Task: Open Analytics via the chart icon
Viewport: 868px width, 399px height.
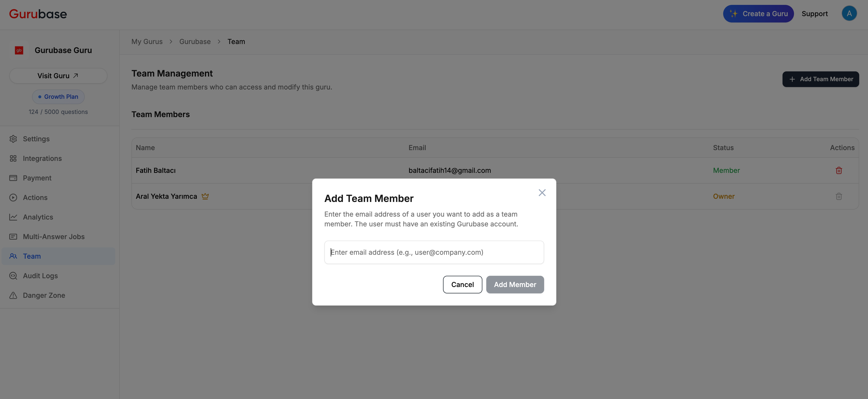Action: [x=13, y=217]
